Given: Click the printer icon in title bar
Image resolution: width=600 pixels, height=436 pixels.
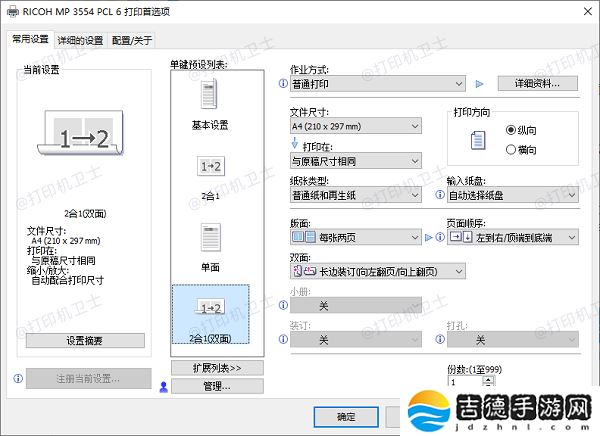Looking at the screenshot, I should point(13,11).
